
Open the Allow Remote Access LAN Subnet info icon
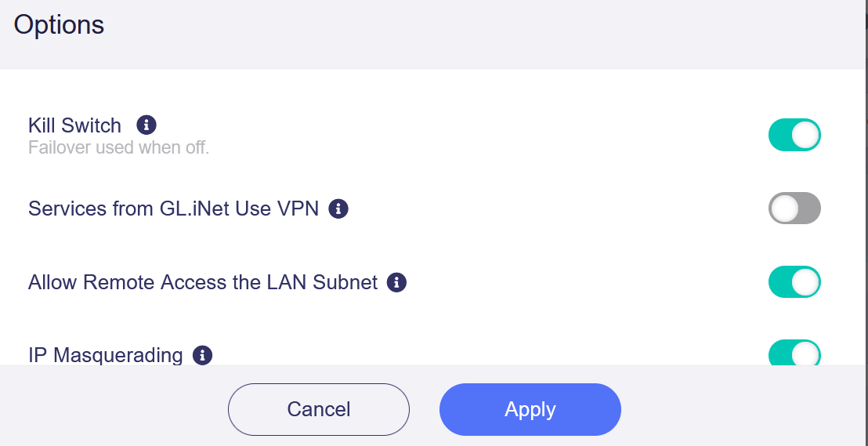tap(397, 282)
